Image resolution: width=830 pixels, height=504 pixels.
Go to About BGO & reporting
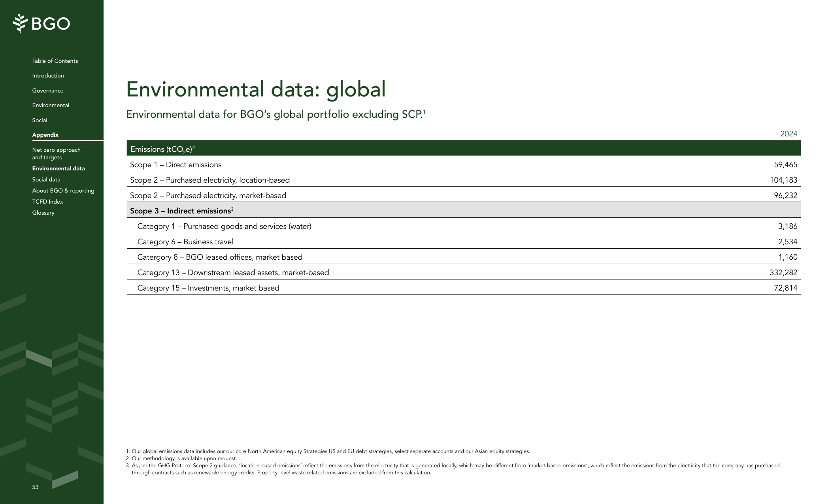[63, 191]
